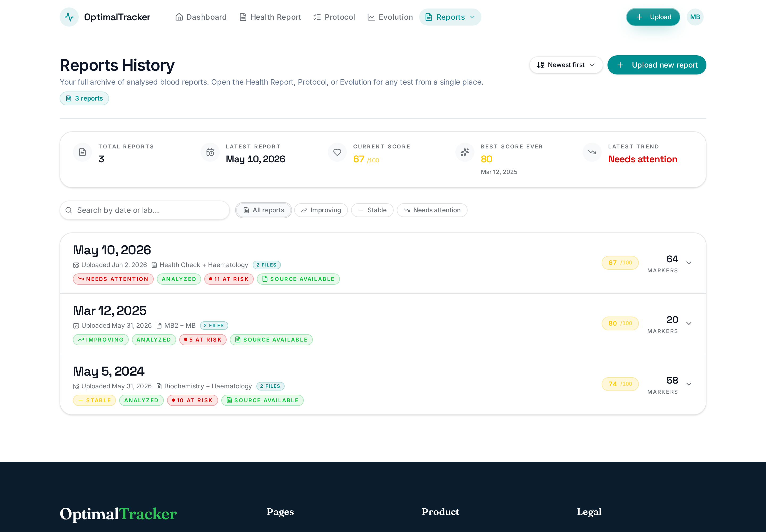The height and width of the screenshot is (532, 766).
Task: Click the 5 AT RISK tag
Action: point(203,340)
